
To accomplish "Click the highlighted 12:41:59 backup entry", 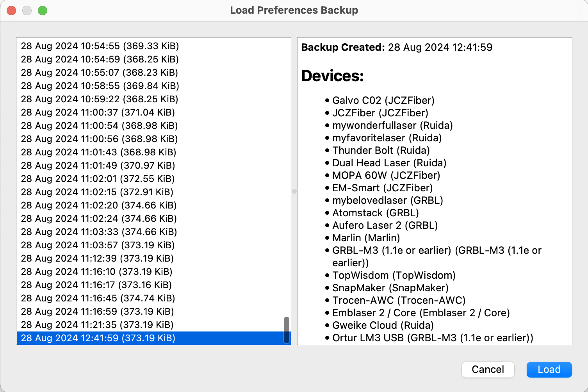I will [x=98, y=338].
